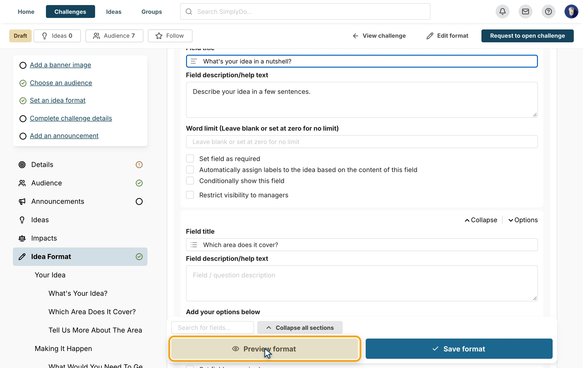Open the messages envelope icon
Viewport: 588px width, 368px height.
click(x=525, y=11)
